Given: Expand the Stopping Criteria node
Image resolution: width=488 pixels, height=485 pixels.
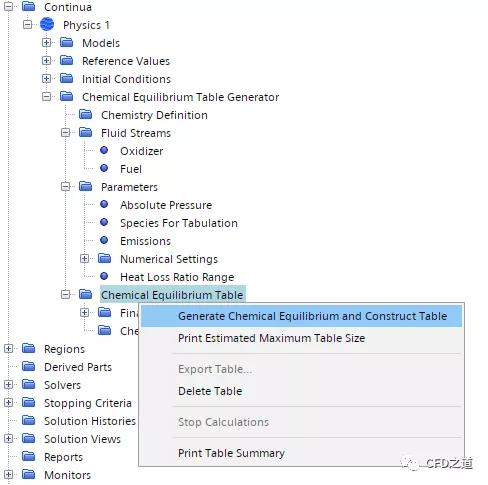Looking at the screenshot, I should tap(8, 403).
